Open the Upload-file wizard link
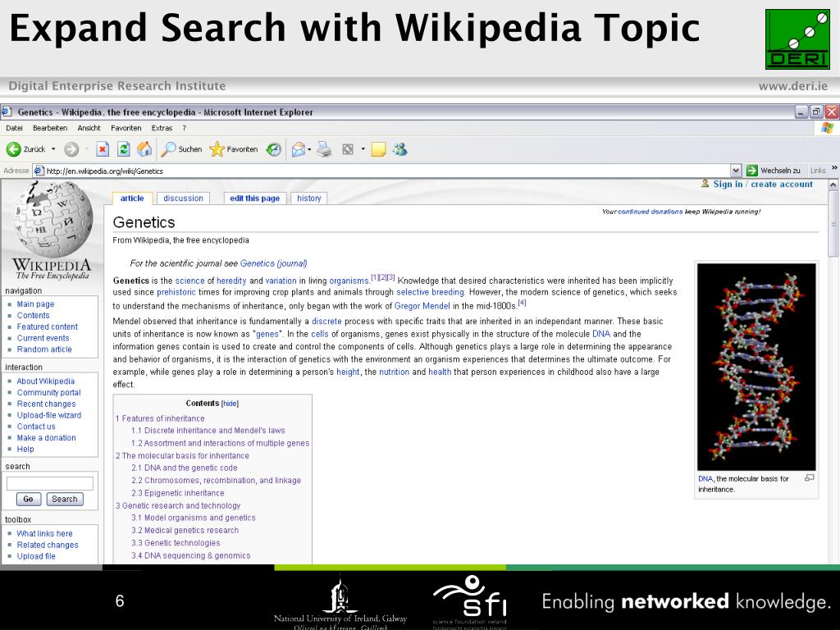This screenshot has height=630, width=840. [48, 415]
